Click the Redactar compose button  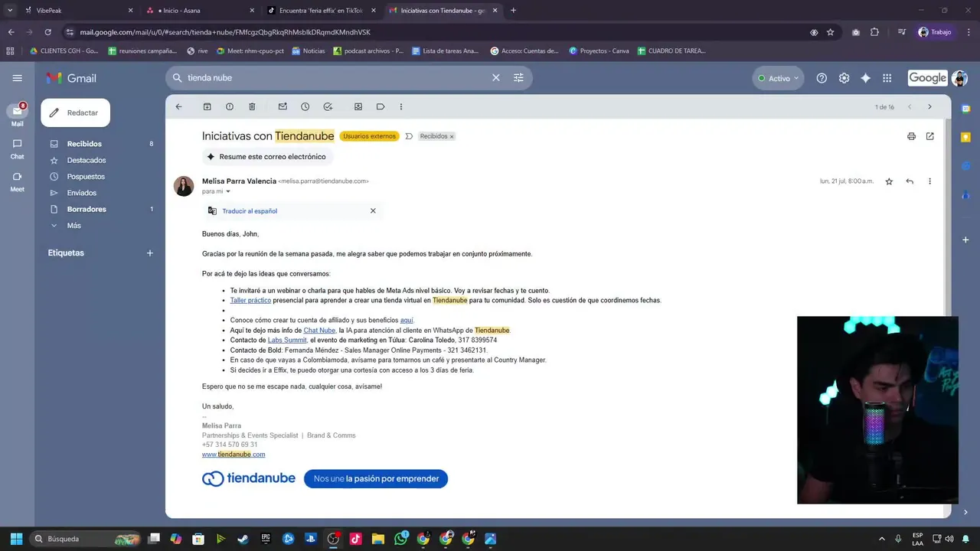coord(75,112)
